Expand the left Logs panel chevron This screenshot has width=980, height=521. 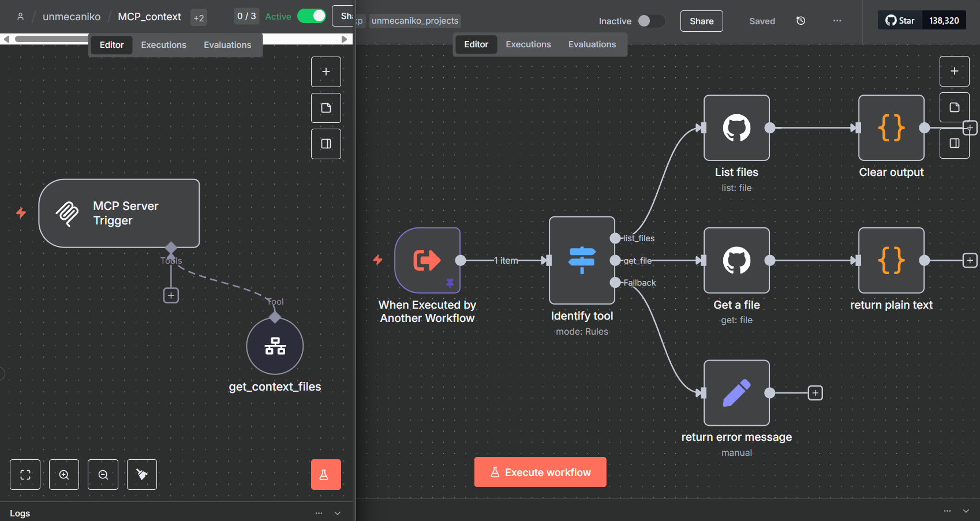(338, 513)
